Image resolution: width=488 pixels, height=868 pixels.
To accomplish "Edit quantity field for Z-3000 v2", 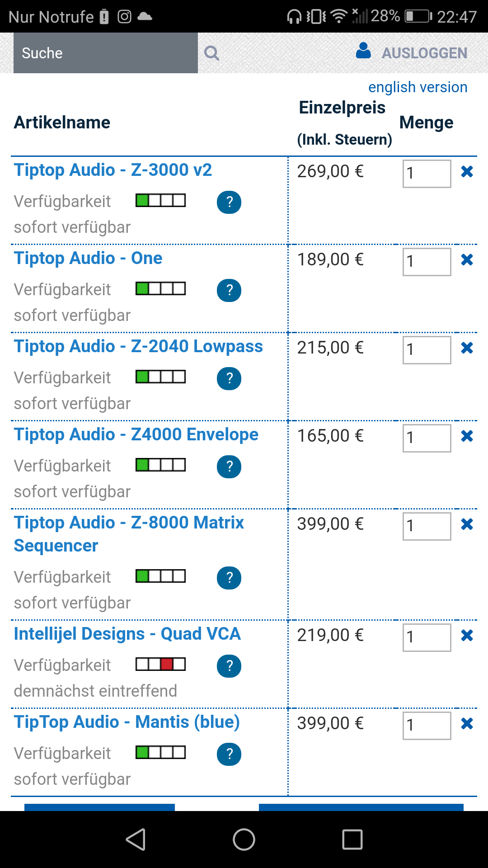I will [x=427, y=174].
